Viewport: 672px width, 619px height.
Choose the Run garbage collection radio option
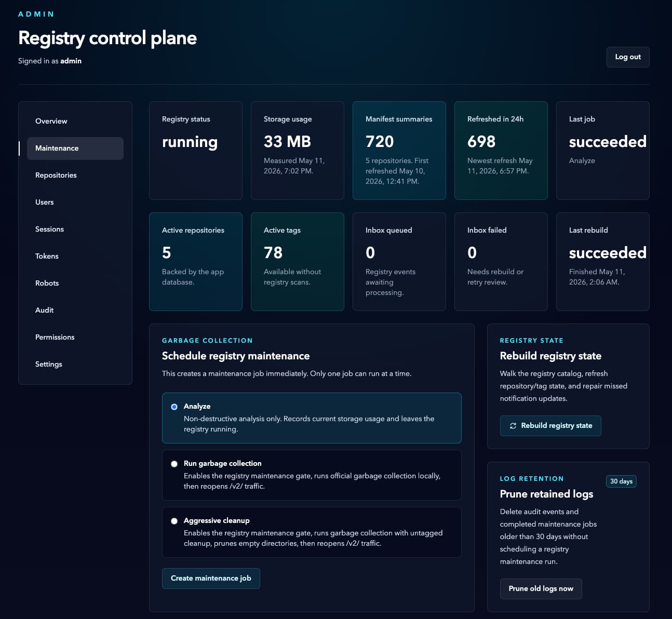tap(174, 464)
